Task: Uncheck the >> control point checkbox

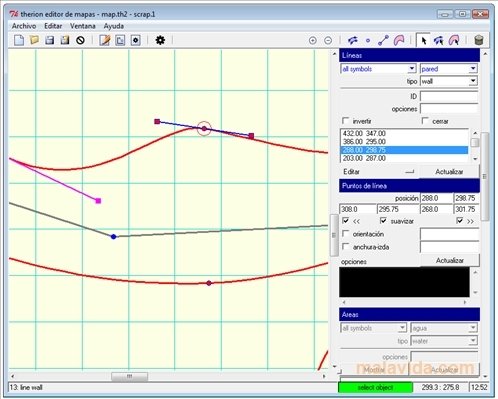Action: (x=460, y=221)
